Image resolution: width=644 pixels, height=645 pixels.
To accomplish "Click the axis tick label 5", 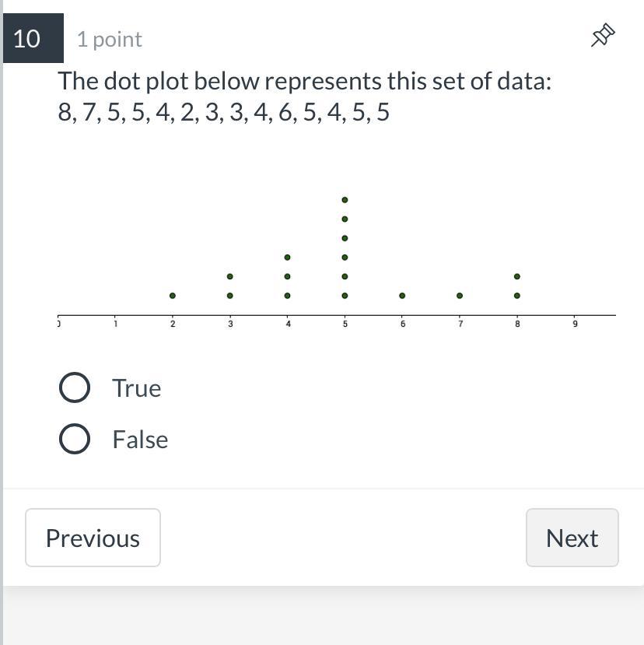I will pyautogui.click(x=345, y=324).
